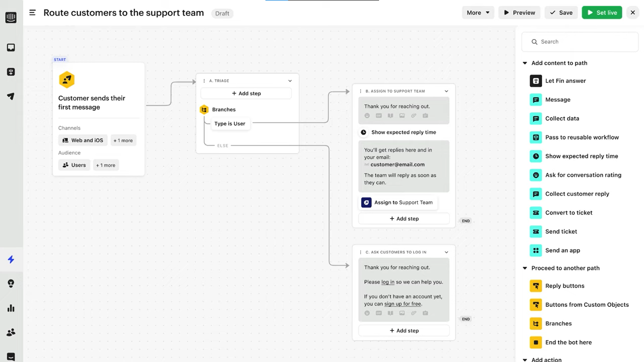Open the Intercom logo icon in left sidebar
Image resolution: width=644 pixels, height=362 pixels.
tap(11, 17)
